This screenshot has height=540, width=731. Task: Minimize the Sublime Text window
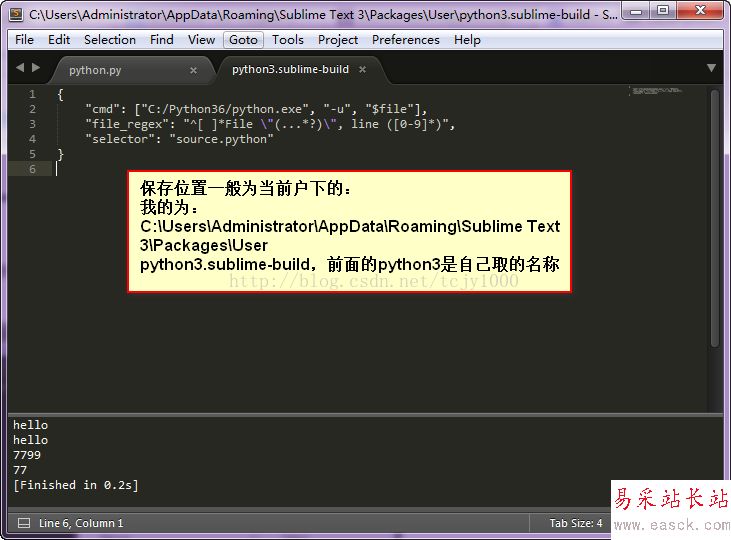pyautogui.click(x=636, y=11)
